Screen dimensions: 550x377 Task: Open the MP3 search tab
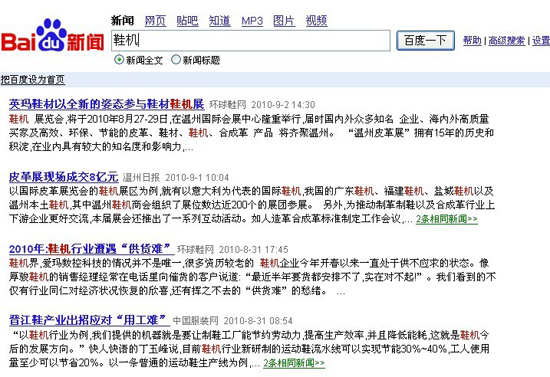click(x=252, y=21)
